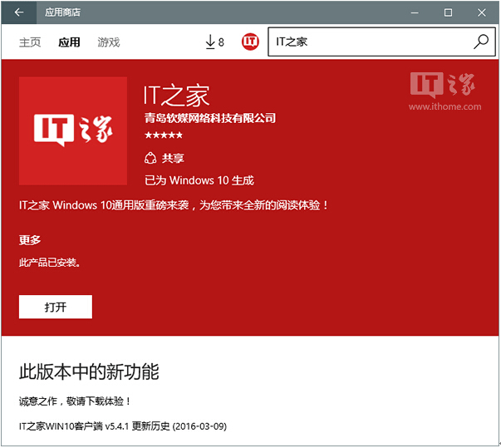View the five-star rating
The height and width of the screenshot is (448, 501).
pos(164,135)
